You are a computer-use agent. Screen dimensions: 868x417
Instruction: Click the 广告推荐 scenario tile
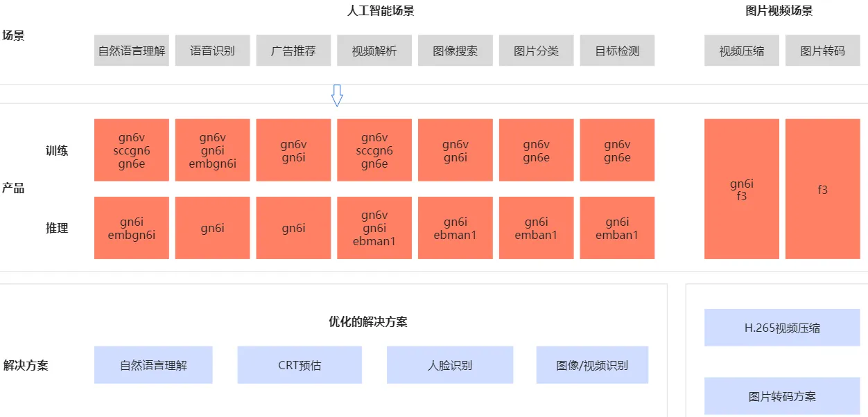pos(293,50)
